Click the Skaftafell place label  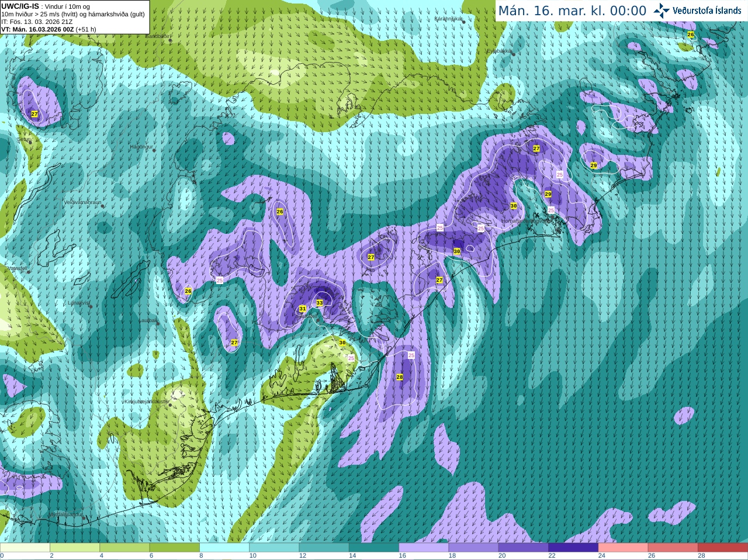pyautogui.click(x=306, y=316)
